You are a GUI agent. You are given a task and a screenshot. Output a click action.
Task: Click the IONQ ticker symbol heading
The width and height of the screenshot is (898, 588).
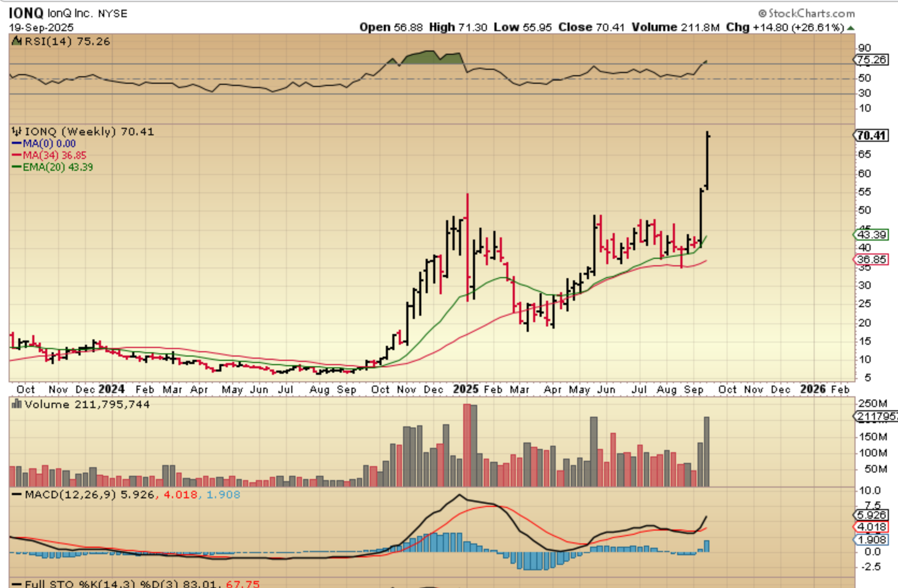26,13
